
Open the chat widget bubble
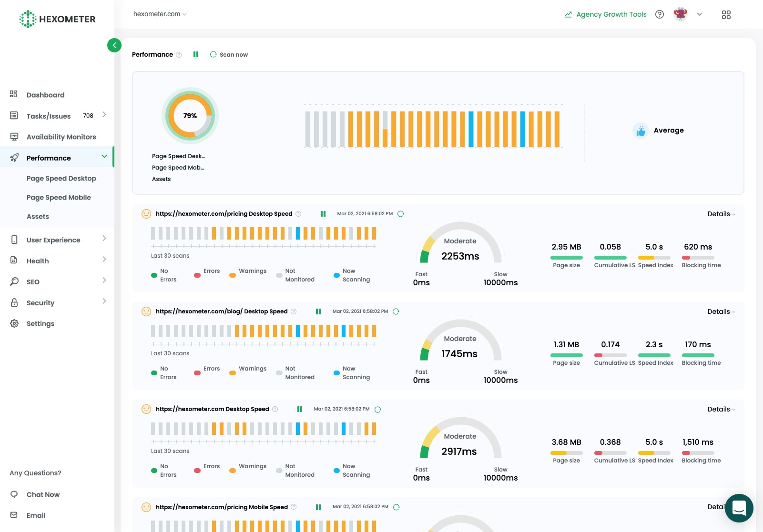[x=739, y=508]
